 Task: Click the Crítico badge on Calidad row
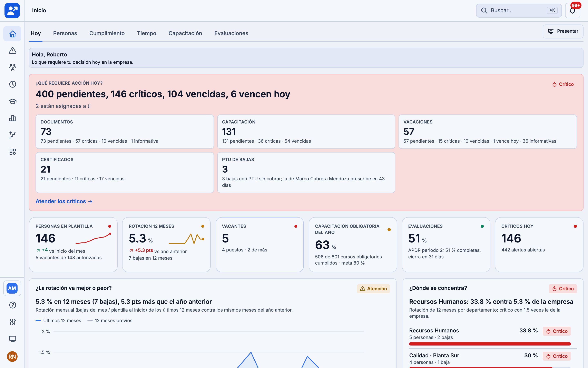557,356
